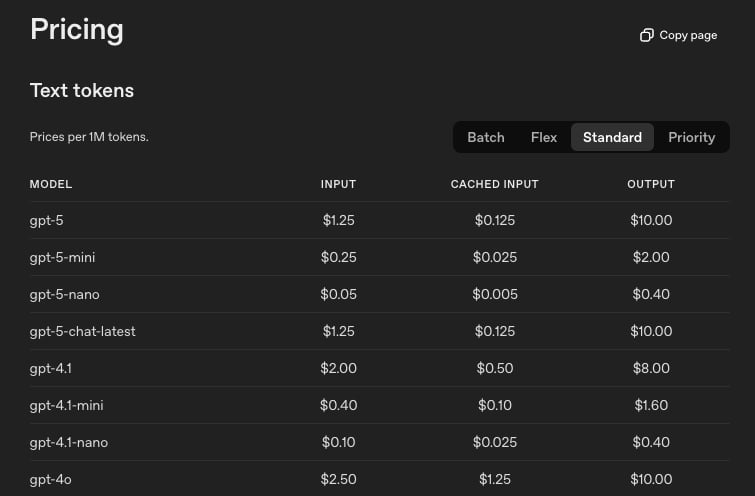Click the 'Prices per 1M tokens.' note
This screenshot has width=755, height=496.
tap(89, 137)
